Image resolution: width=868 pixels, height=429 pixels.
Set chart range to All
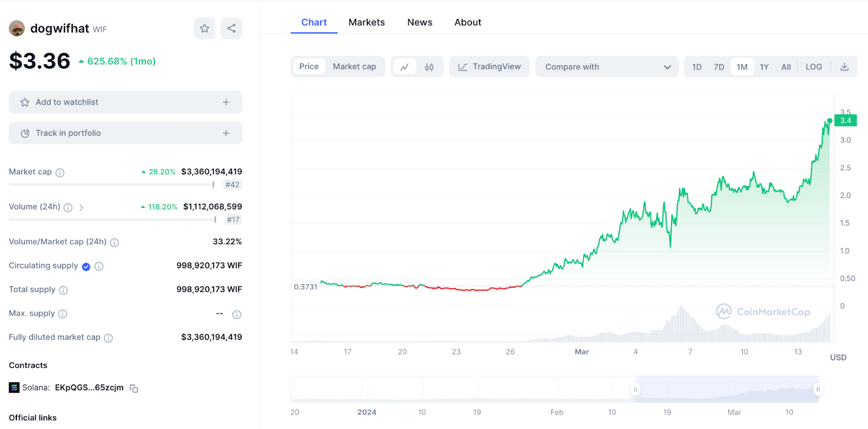[786, 67]
